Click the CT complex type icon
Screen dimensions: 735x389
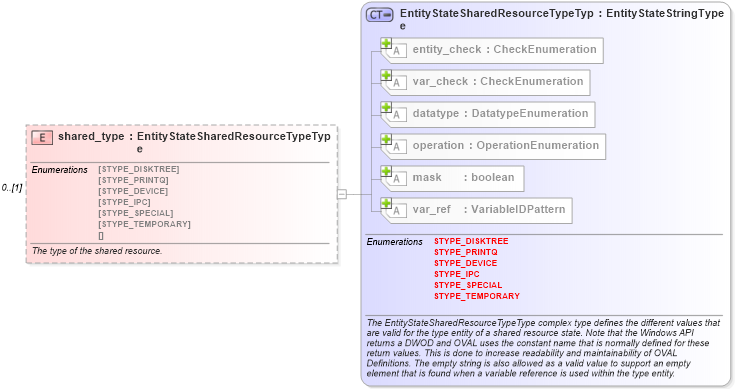click(380, 15)
